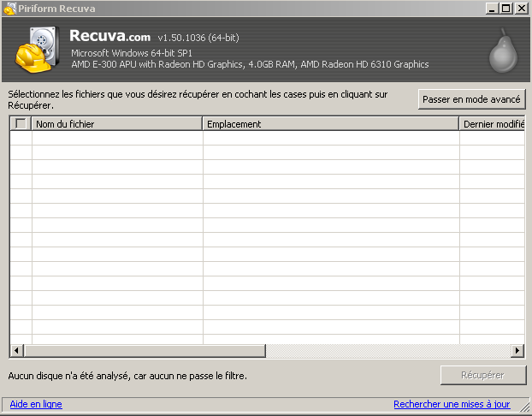
Task: Click the status message 'Aucun disque n'a été analysé'
Action: (x=127, y=376)
